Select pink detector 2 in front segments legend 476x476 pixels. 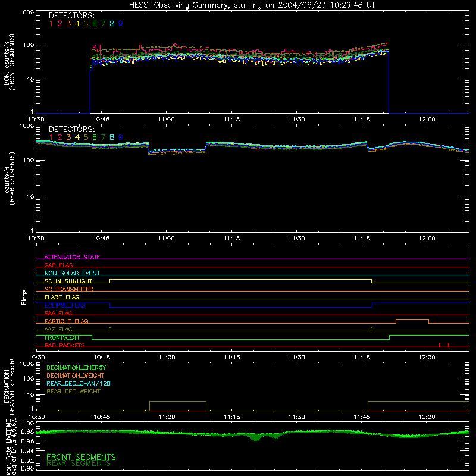[x=60, y=24]
